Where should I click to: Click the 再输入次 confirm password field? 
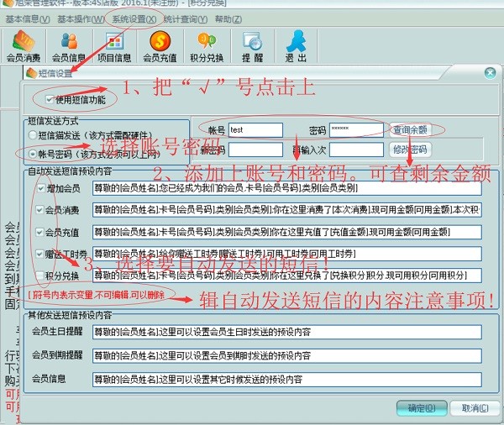coord(356,150)
